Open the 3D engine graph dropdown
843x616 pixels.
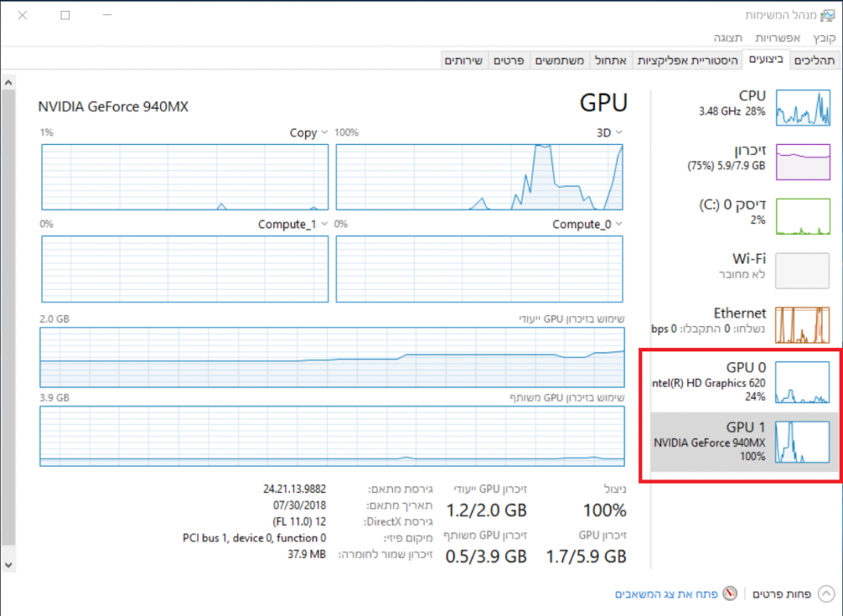[619, 132]
